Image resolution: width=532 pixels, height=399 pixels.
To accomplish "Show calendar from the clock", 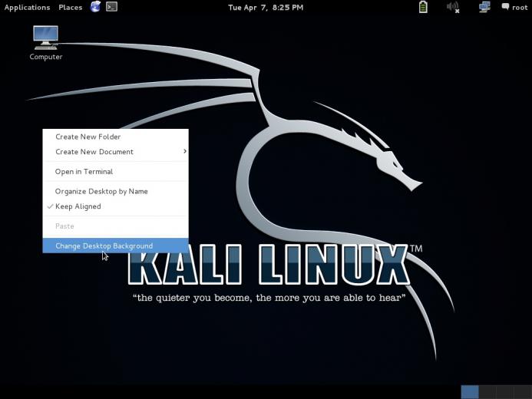I will [266, 8].
